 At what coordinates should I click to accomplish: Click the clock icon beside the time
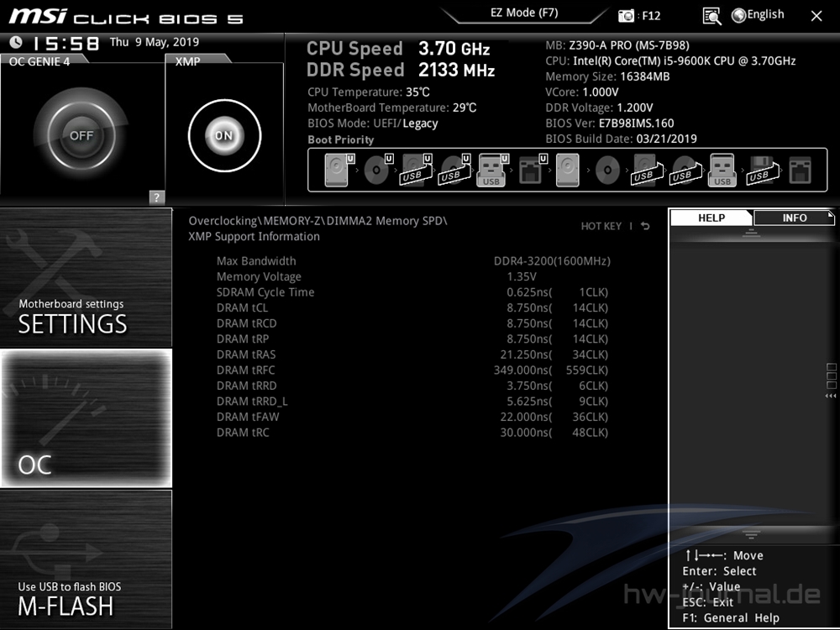click(x=16, y=42)
